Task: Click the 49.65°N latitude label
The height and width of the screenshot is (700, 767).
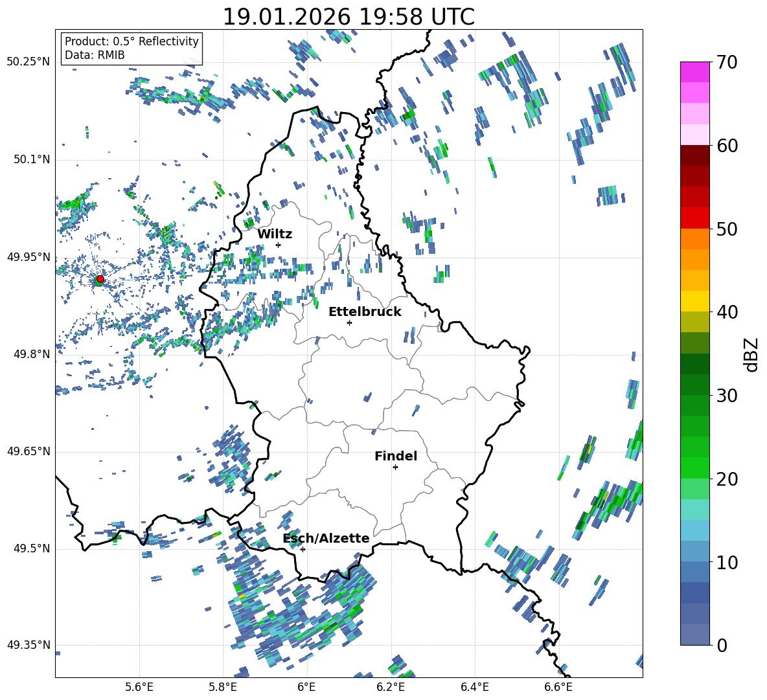Action: [29, 451]
